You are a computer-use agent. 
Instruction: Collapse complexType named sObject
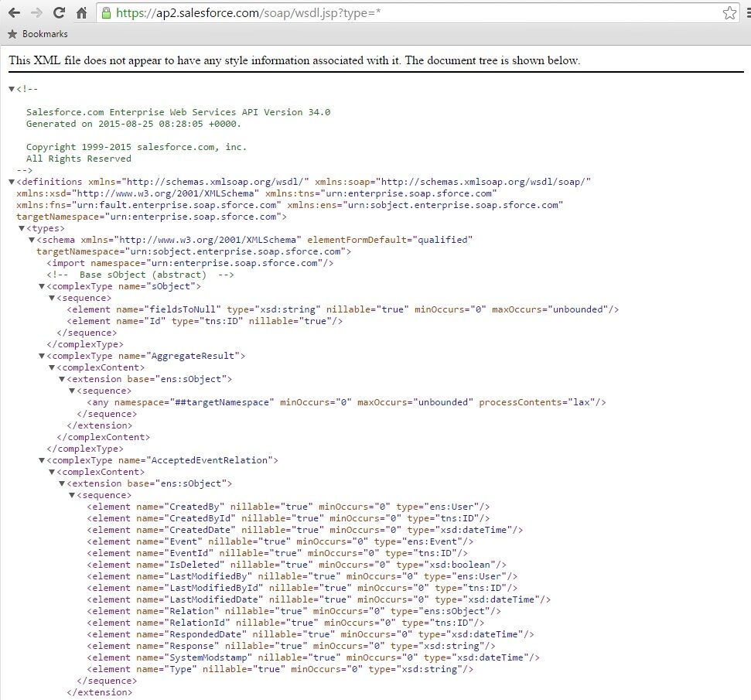pyautogui.click(x=42, y=286)
